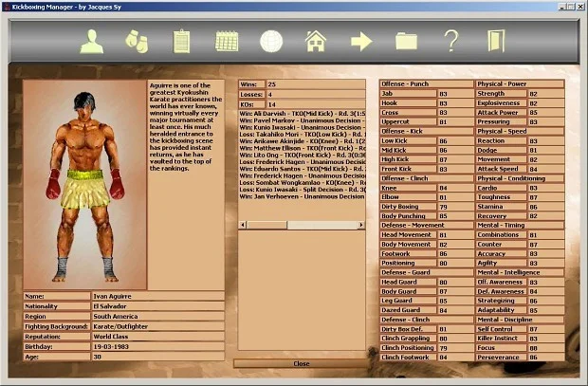Click the 'Killer Instinct' attribute label

501,338
